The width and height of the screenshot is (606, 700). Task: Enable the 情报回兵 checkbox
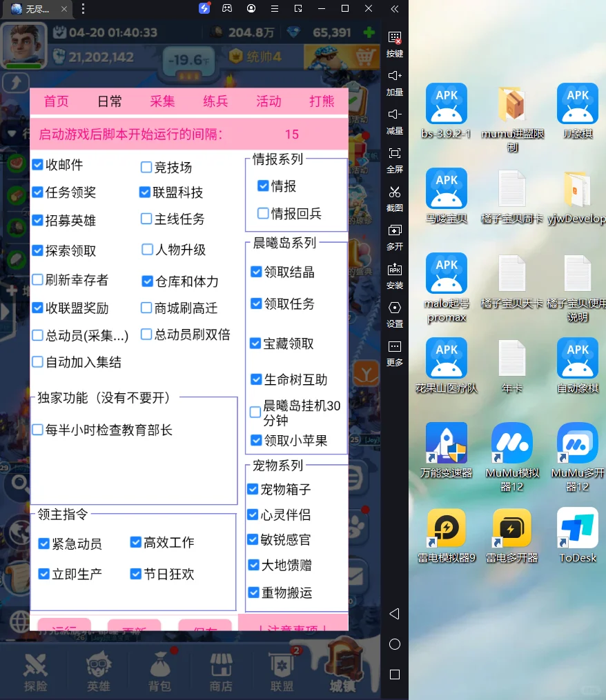click(x=263, y=214)
